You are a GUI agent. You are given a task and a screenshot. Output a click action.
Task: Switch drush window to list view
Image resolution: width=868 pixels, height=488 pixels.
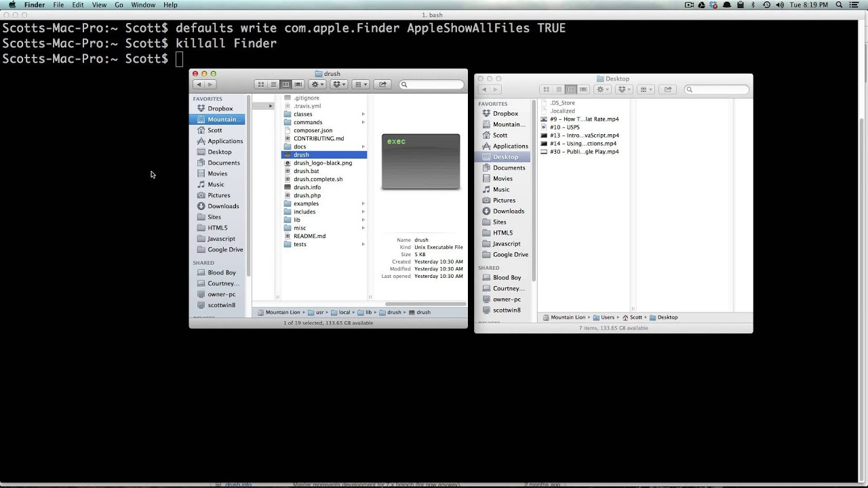tap(273, 85)
